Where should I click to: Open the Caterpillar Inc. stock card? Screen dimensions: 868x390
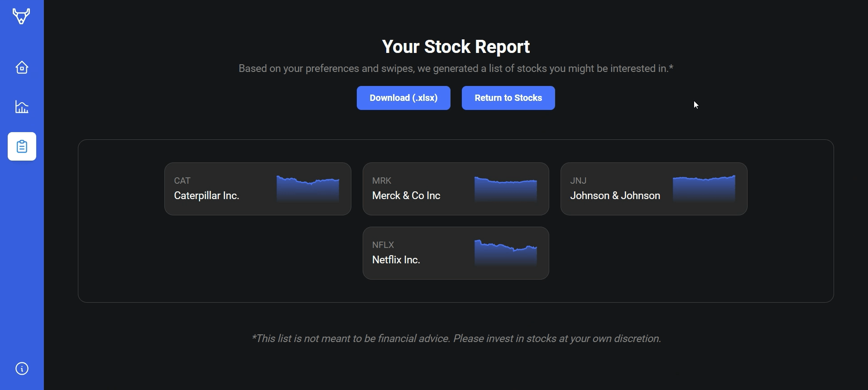(x=258, y=189)
